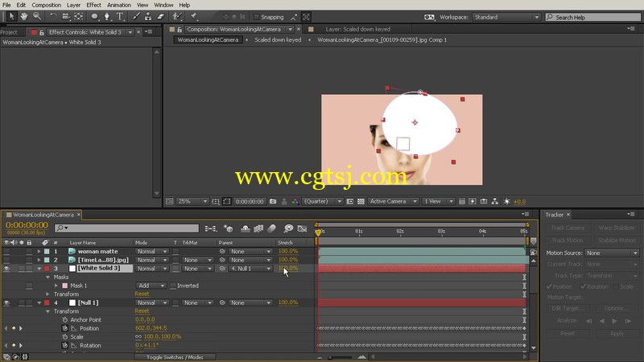Reset the Null 1 Transform
The width and height of the screenshot is (644, 362).
point(142,311)
